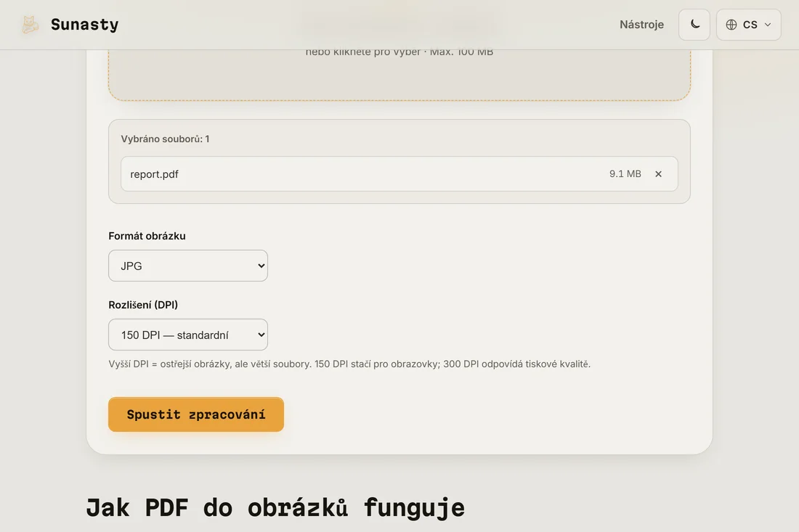Click the Jak PDF do obrázků funguje heading

[x=276, y=508]
